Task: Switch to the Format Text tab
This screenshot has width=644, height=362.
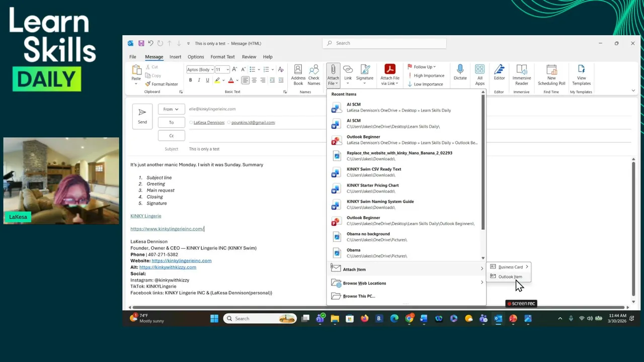Action: pos(222,57)
